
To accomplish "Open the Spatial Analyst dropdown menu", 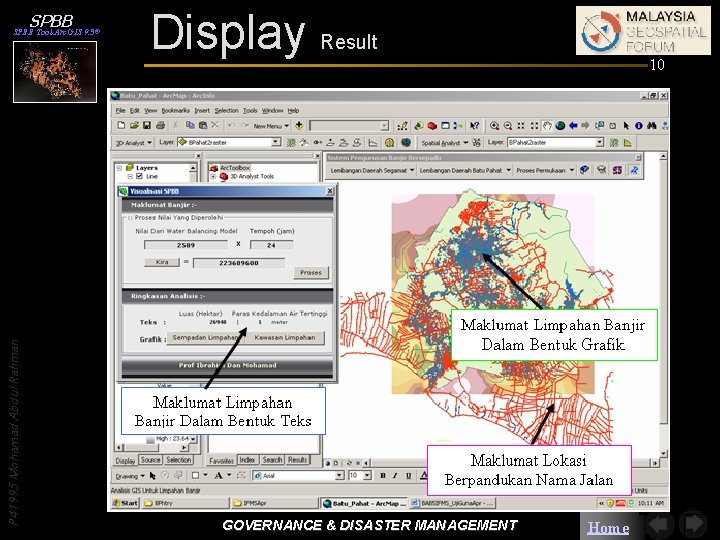I will [444, 143].
